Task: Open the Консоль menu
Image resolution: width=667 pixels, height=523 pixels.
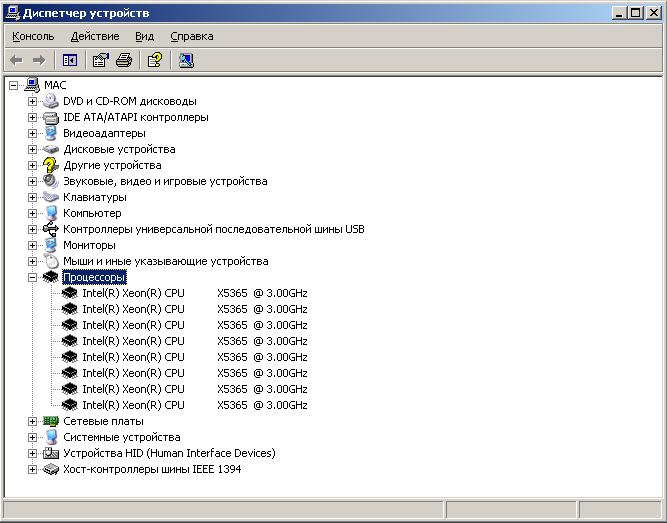Action: click(x=33, y=36)
